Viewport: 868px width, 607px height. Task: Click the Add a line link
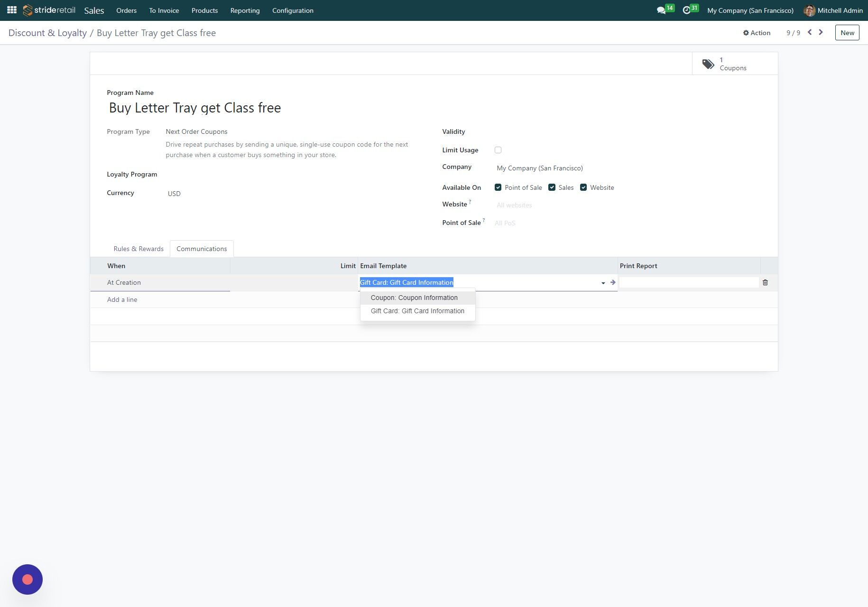pyautogui.click(x=122, y=299)
